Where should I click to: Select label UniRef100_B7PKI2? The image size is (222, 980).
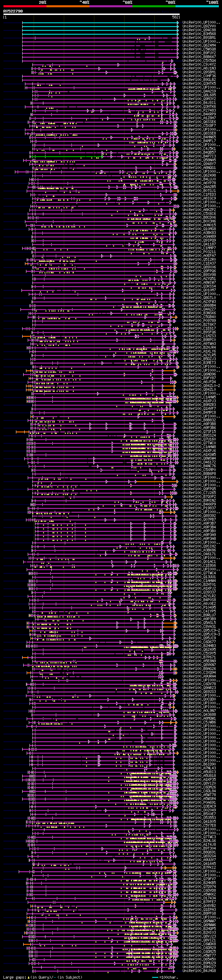coord(199,867)
